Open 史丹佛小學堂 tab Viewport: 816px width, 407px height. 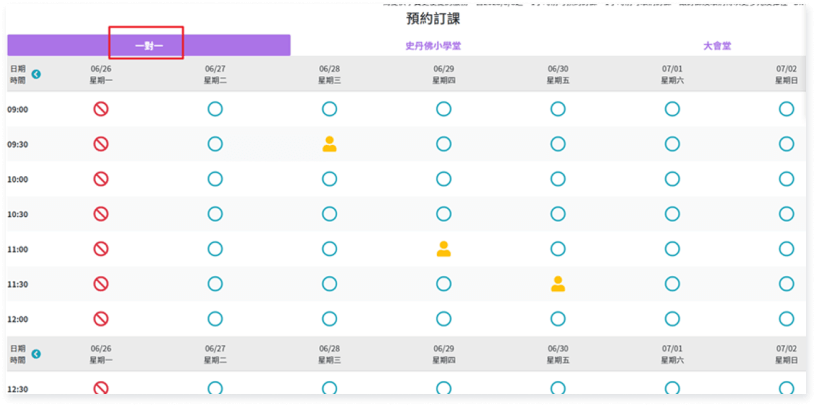click(433, 46)
